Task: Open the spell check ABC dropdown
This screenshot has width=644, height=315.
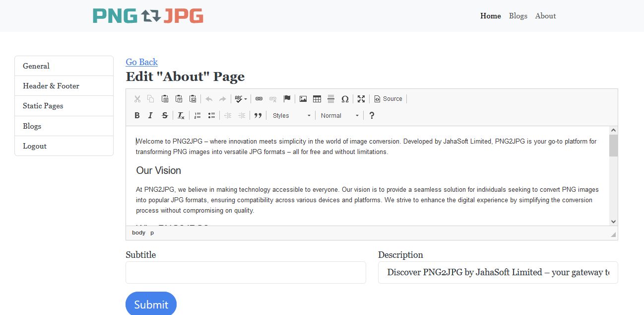Action: (x=241, y=99)
